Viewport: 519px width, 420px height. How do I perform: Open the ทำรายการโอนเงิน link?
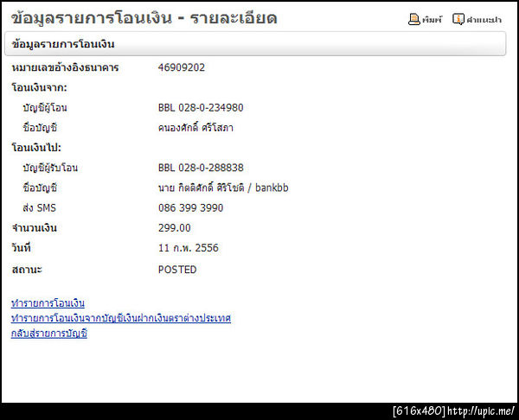pyautogui.click(x=48, y=303)
